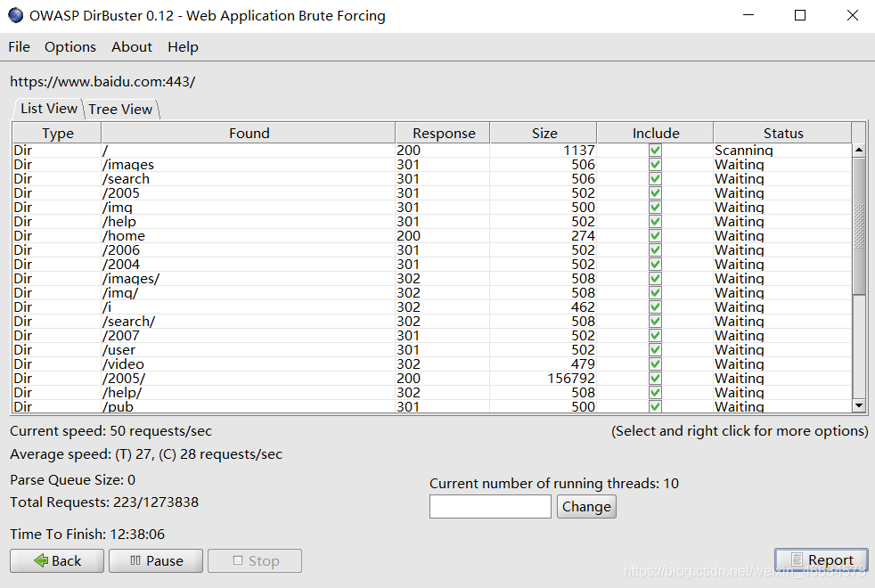This screenshot has width=875, height=588.
Task: Click the Back button
Action: click(57, 560)
